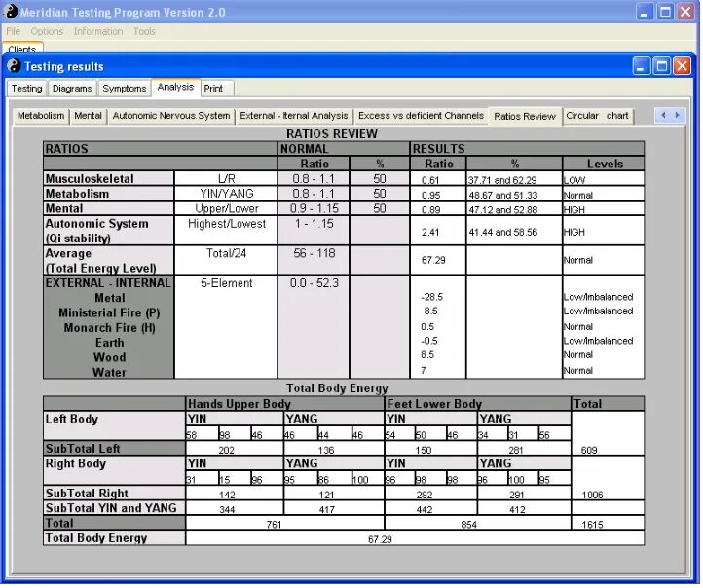
Task: Open the Excess vs deficient Channels tab
Action: click(x=421, y=116)
